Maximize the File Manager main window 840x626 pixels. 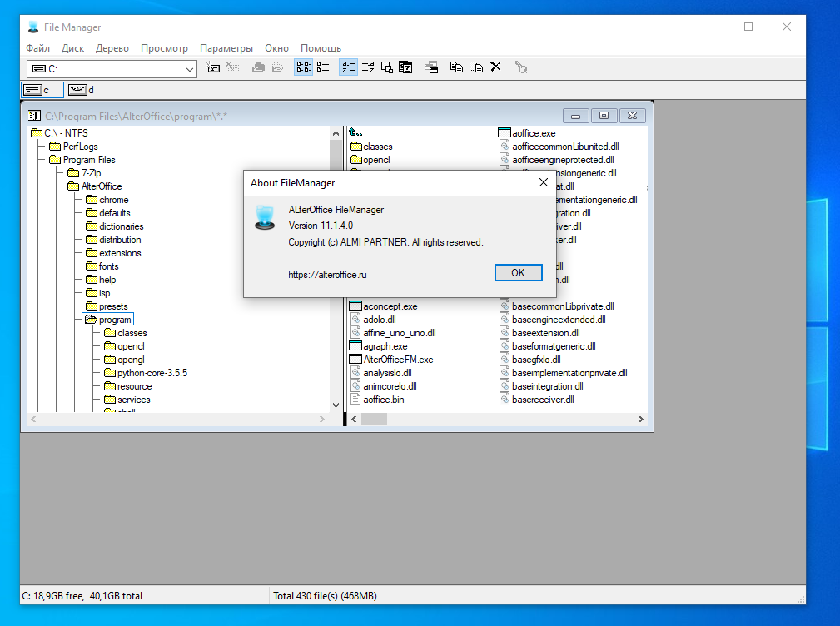(748, 27)
